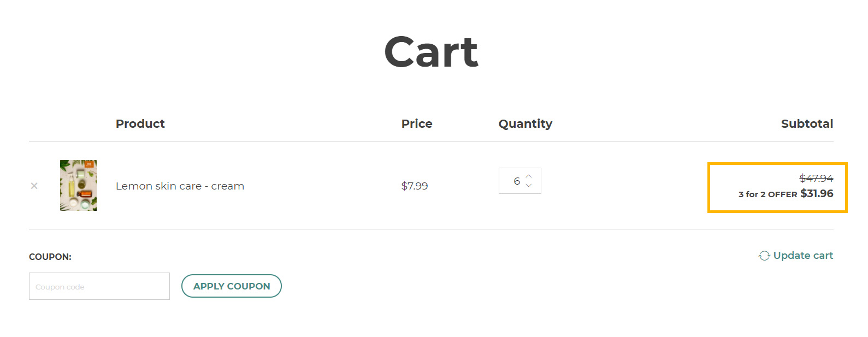The image size is (868, 337).
Task: Open the Lemon skin care - cream link
Action: [180, 186]
